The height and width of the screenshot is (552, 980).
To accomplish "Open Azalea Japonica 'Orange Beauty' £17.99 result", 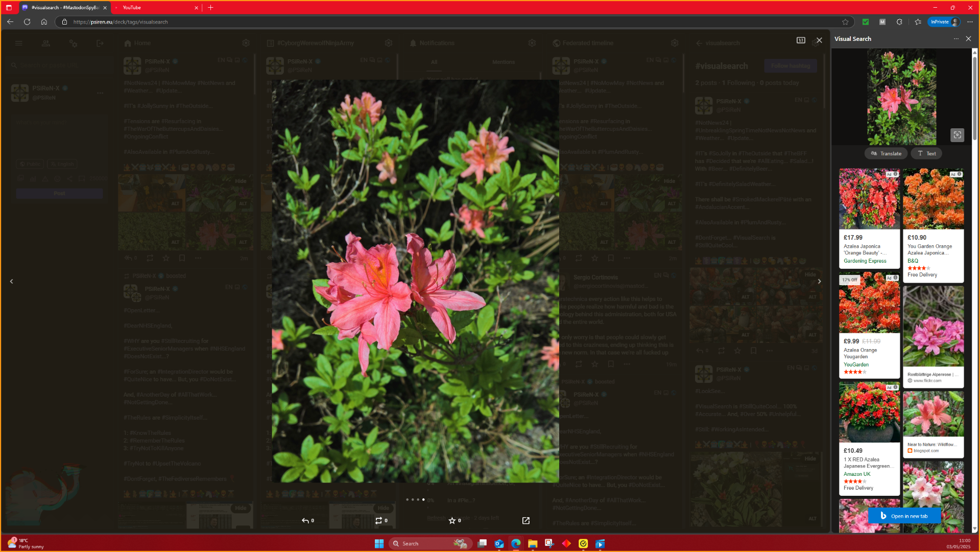I will (869, 218).
